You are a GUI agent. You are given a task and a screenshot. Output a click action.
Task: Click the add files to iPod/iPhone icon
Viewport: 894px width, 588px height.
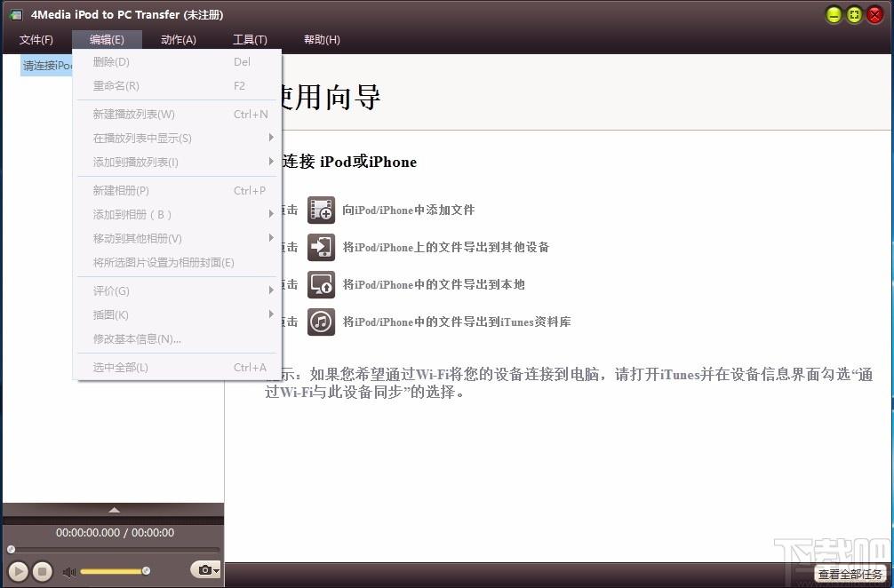click(321, 210)
